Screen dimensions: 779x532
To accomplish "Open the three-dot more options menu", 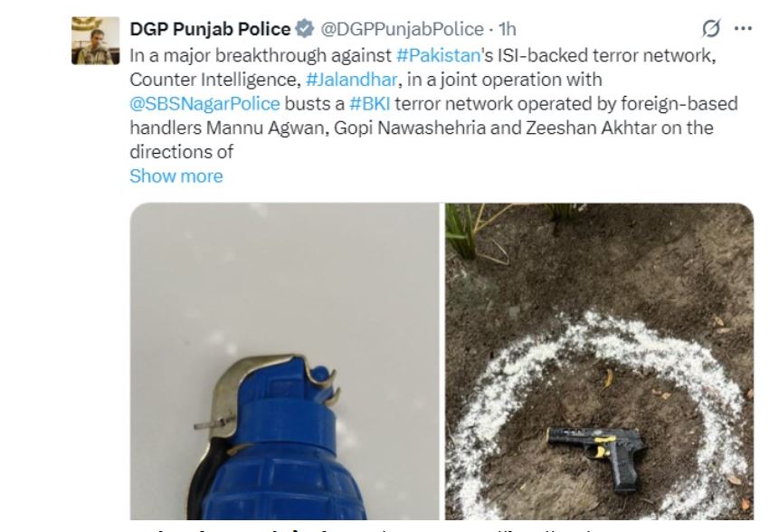I will (x=743, y=29).
